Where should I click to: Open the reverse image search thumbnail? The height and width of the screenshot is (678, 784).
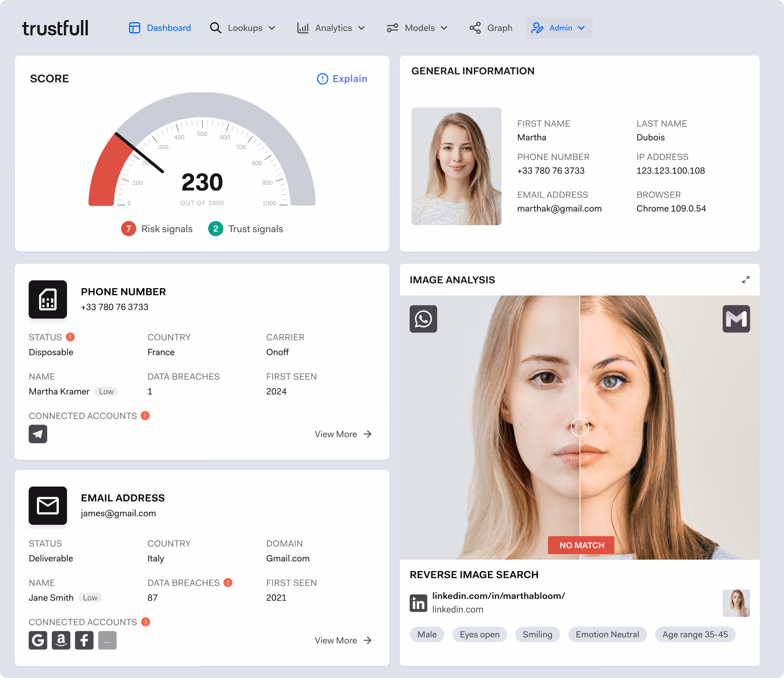pos(736,603)
